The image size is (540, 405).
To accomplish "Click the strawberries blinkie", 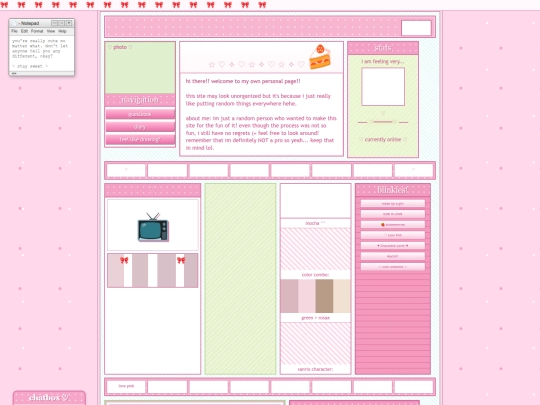I will 393,225.
